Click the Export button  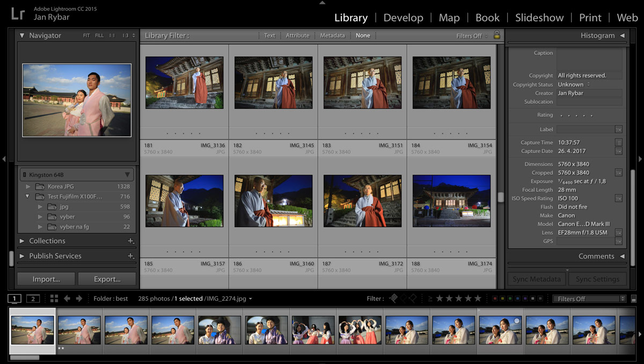tap(107, 279)
